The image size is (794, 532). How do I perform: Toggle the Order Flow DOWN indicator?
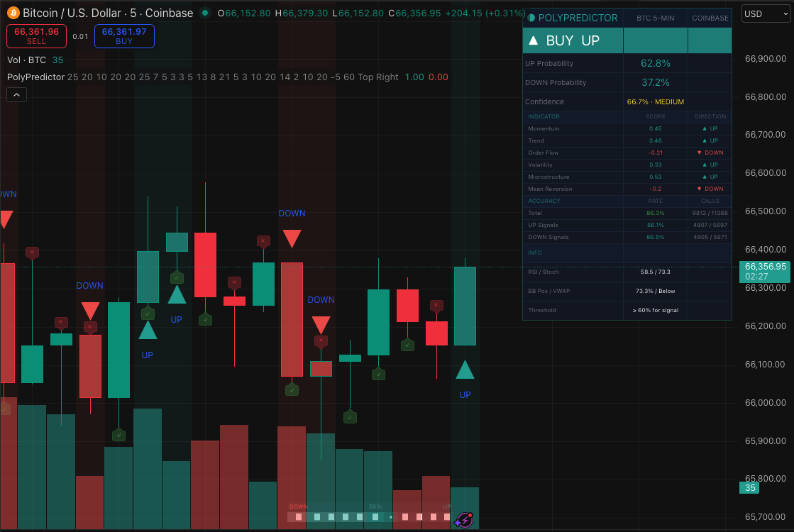click(708, 153)
